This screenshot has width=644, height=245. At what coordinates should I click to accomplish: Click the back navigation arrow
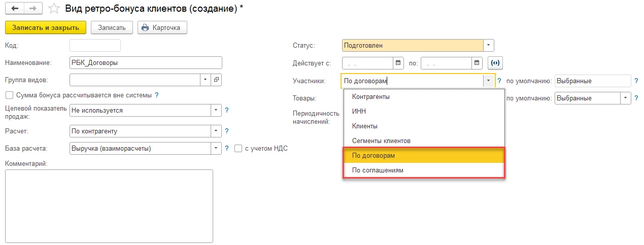(15, 9)
